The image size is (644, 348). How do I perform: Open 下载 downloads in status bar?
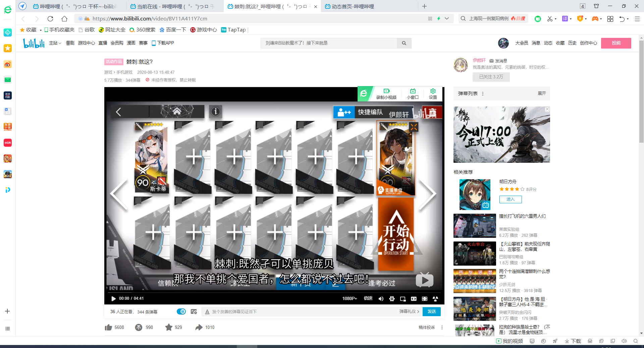tap(573, 341)
